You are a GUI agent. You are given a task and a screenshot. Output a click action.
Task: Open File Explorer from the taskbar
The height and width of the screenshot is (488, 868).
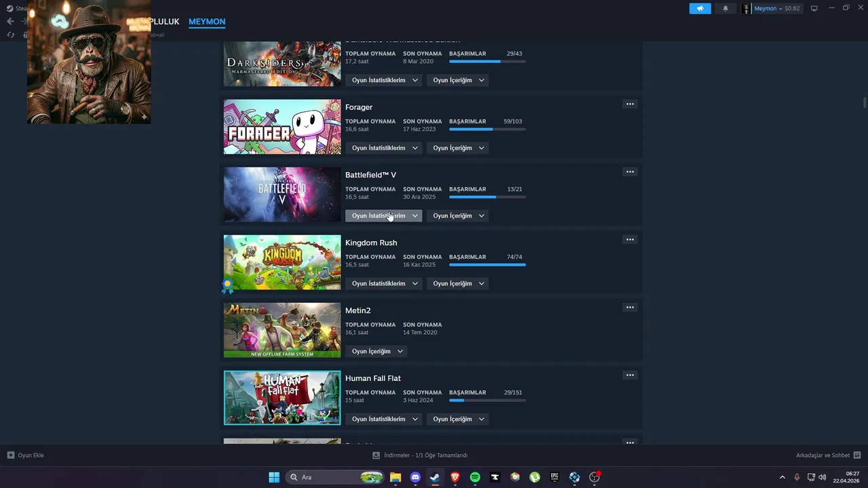pos(395,477)
